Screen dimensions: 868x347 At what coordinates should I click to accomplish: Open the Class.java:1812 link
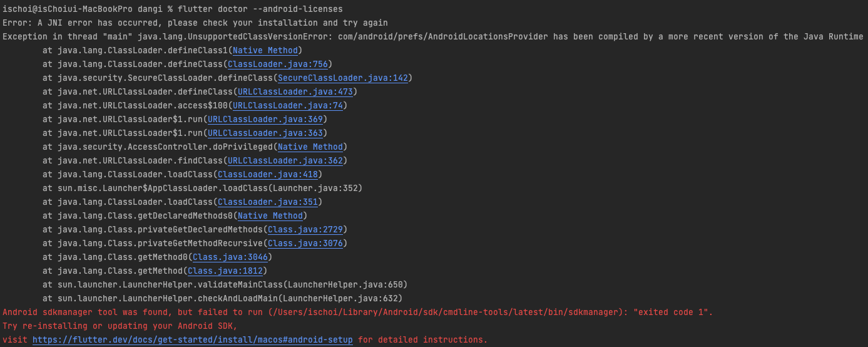(225, 271)
